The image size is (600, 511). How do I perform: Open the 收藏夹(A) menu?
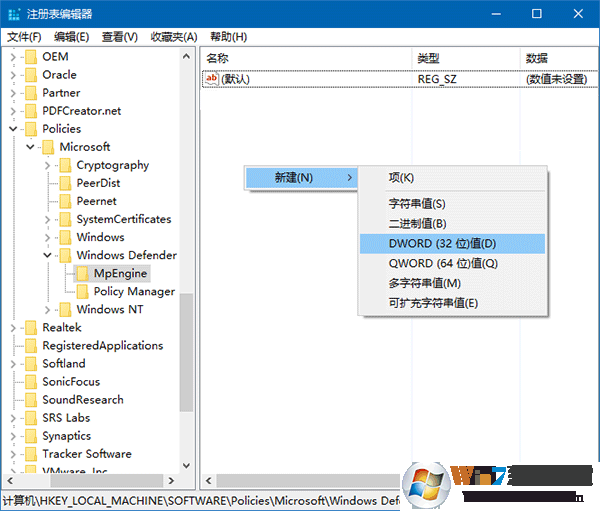pyautogui.click(x=174, y=37)
